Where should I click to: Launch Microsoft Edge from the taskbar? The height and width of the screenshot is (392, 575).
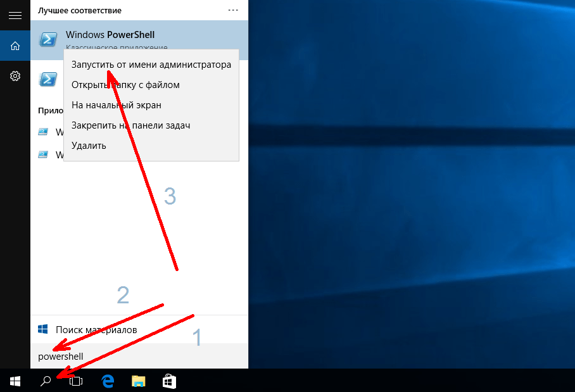[108, 381]
